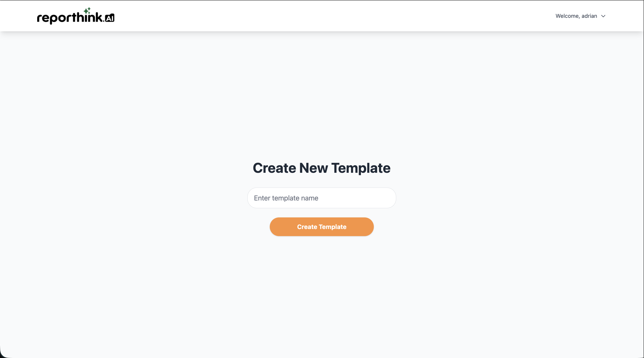Image resolution: width=644 pixels, height=358 pixels.
Task: Click the username "adrian" in the header
Action: pos(589,16)
